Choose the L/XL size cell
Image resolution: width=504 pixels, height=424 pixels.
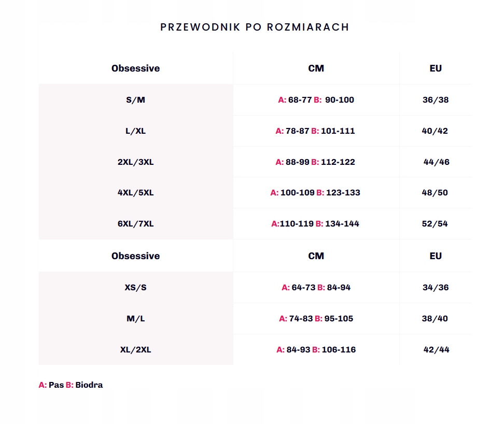coord(136,131)
